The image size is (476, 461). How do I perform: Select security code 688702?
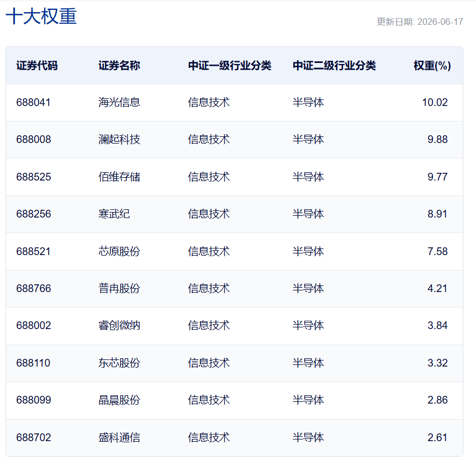coord(33,438)
